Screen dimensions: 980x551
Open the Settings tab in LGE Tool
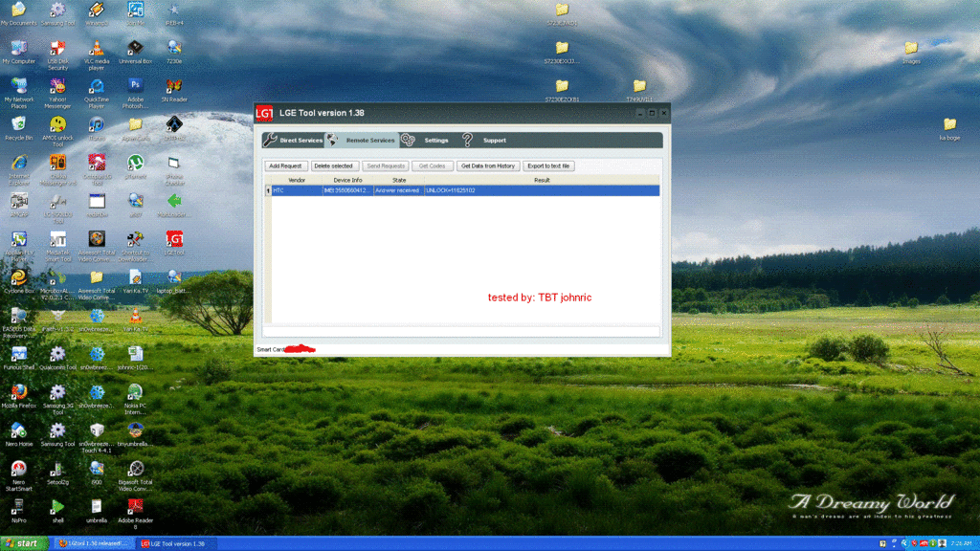click(x=426, y=140)
